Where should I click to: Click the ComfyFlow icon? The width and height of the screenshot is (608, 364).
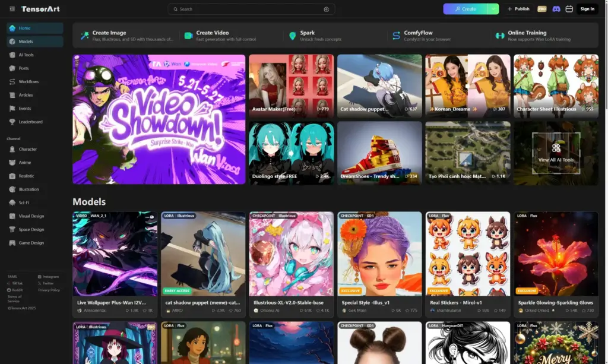(396, 36)
